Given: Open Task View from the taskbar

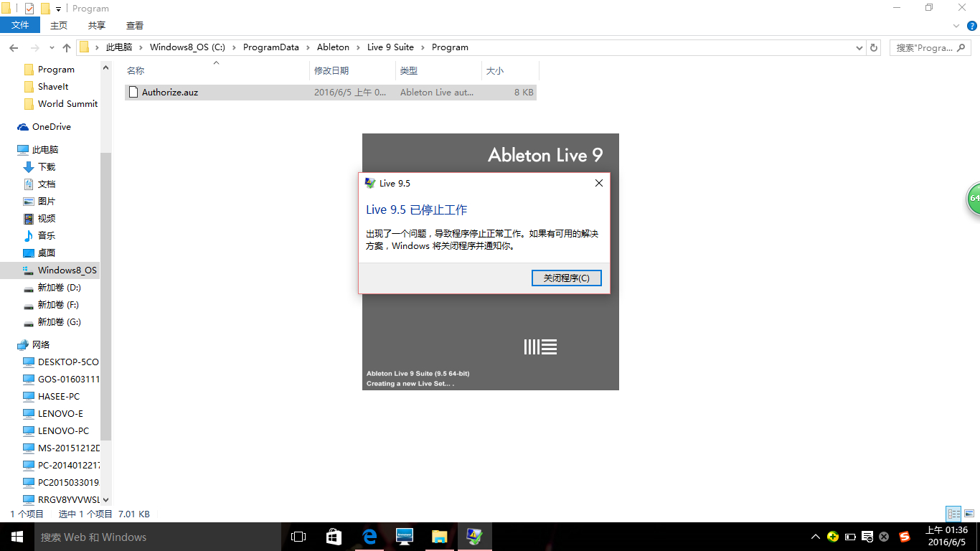Looking at the screenshot, I should click(x=298, y=537).
